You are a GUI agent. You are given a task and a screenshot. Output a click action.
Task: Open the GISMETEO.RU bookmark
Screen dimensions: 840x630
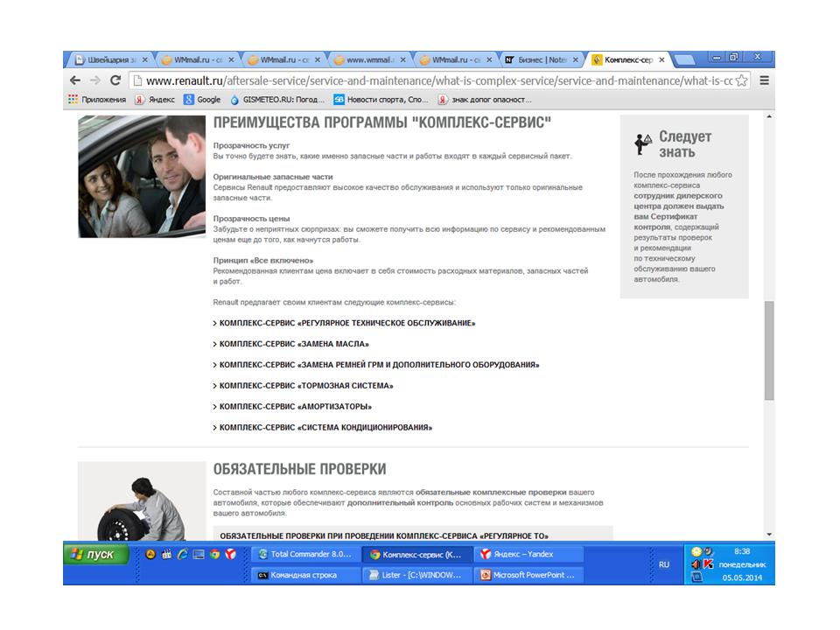pyautogui.click(x=276, y=100)
